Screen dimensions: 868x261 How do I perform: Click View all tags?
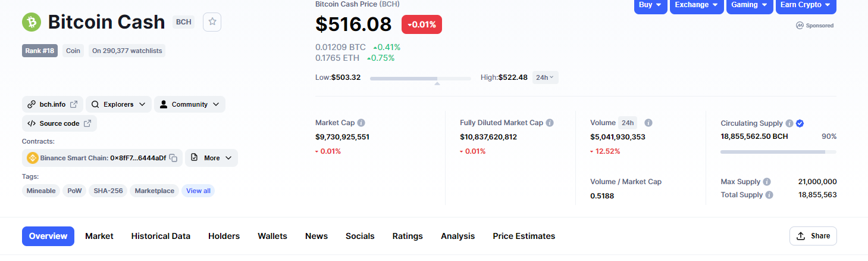198,191
